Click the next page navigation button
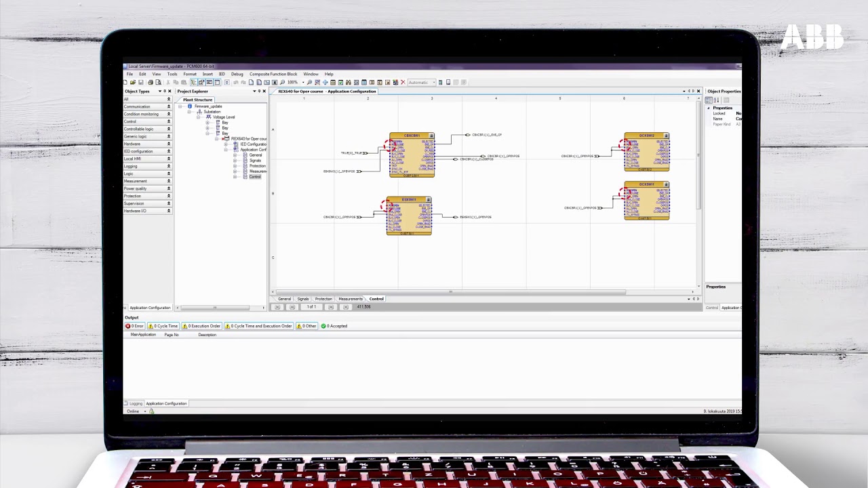This screenshot has width=868, height=488. tap(330, 307)
